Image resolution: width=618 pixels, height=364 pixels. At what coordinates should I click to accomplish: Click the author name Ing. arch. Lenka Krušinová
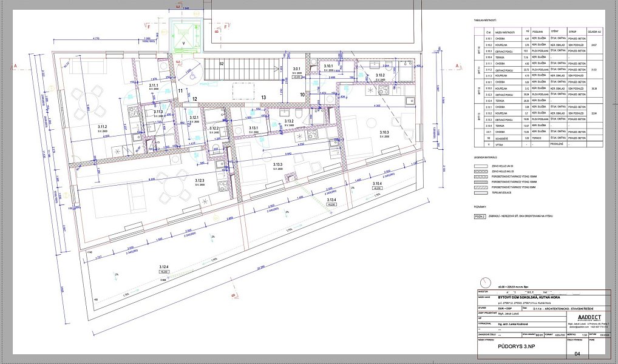point(514,324)
